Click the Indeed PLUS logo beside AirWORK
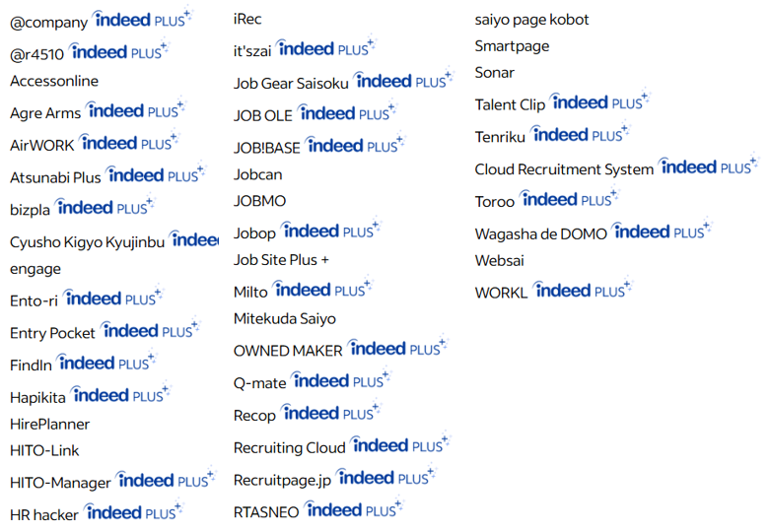Image resolution: width=770 pixels, height=532 pixels. click(128, 142)
